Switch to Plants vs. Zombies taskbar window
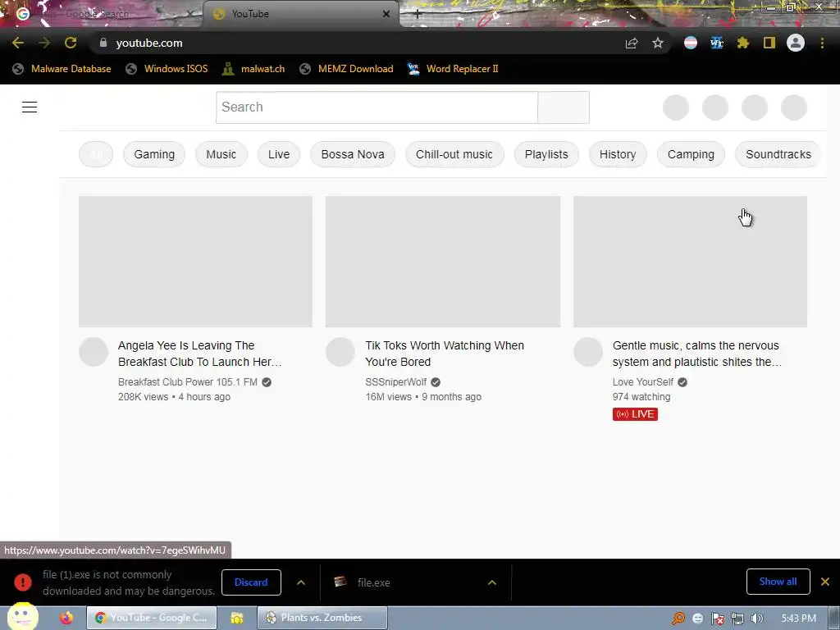The image size is (840, 630). click(322, 618)
